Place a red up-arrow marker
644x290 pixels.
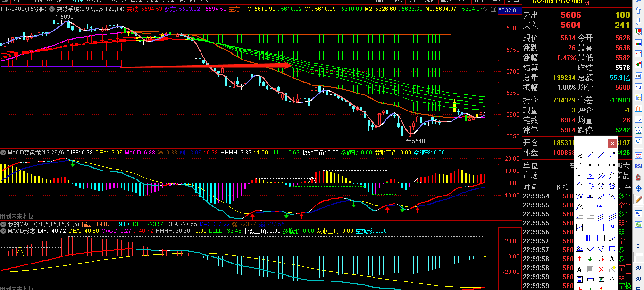click(x=579, y=259)
